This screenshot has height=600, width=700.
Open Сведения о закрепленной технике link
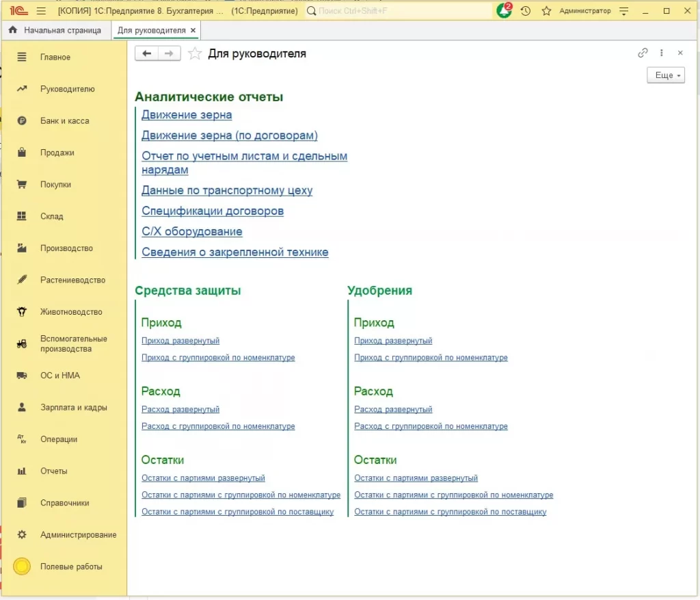tap(235, 252)
